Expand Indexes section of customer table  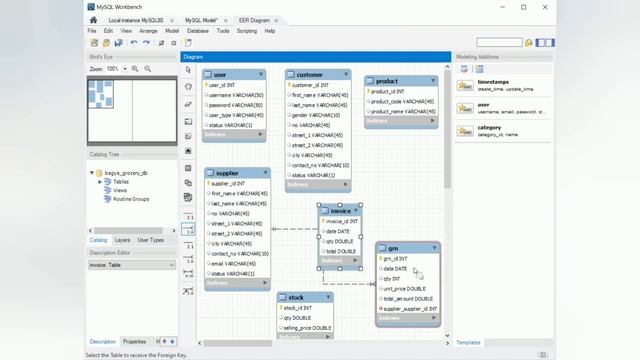pyautogui.click(x=346, y=184)
